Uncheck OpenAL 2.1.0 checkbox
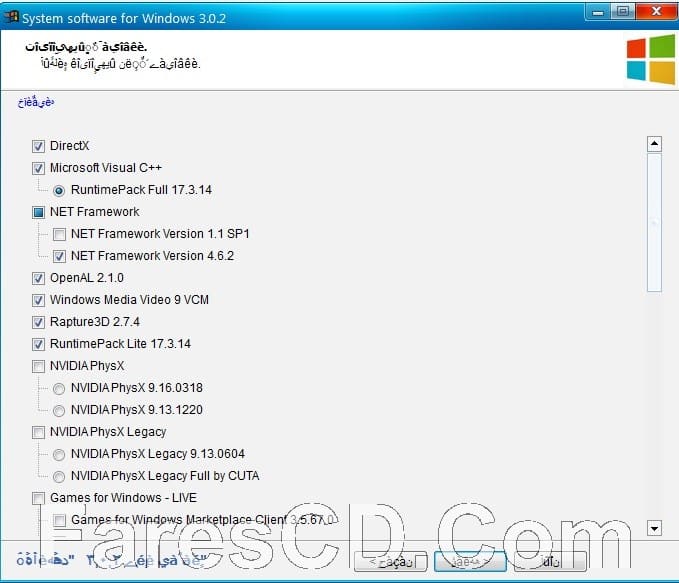 tap(38, 279)
